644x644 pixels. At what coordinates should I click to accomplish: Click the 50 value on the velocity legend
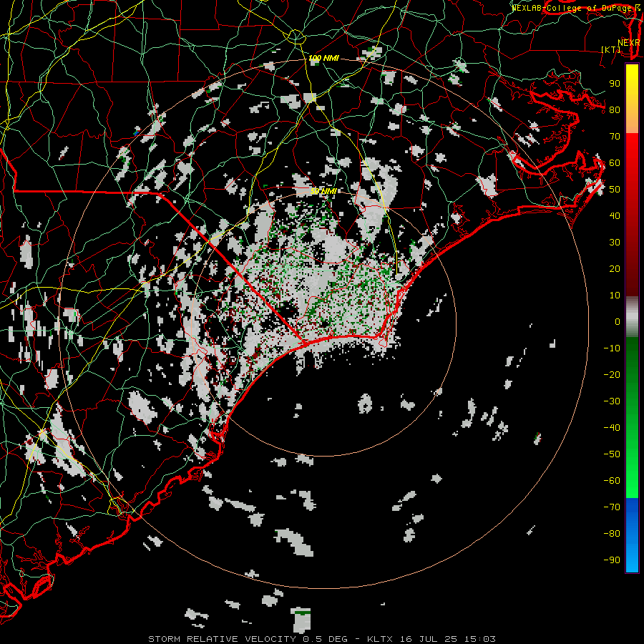click(x=615, y=190)
